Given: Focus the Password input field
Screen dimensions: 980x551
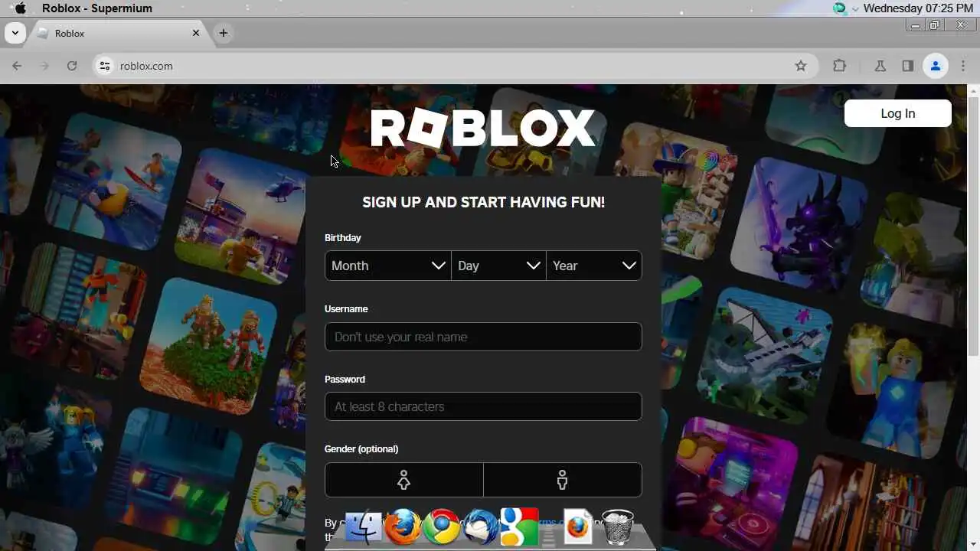Looking at the screenshot, I should click(483, 406).
